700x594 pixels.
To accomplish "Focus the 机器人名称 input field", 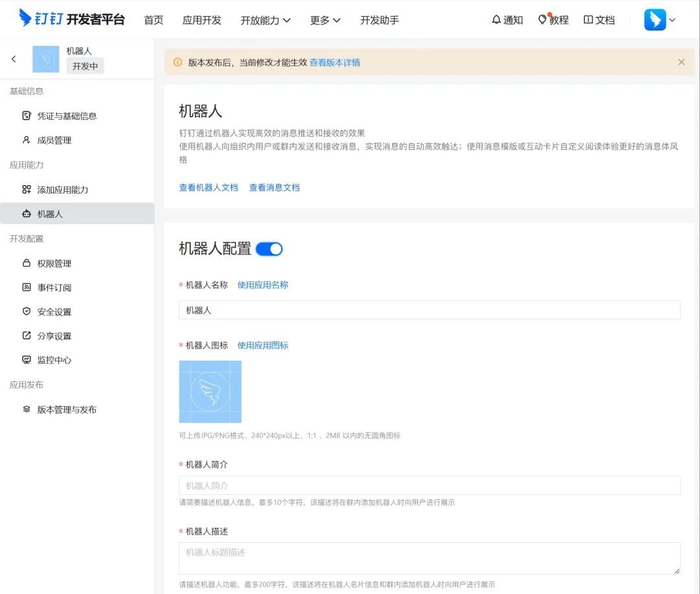I will point(430,310).
